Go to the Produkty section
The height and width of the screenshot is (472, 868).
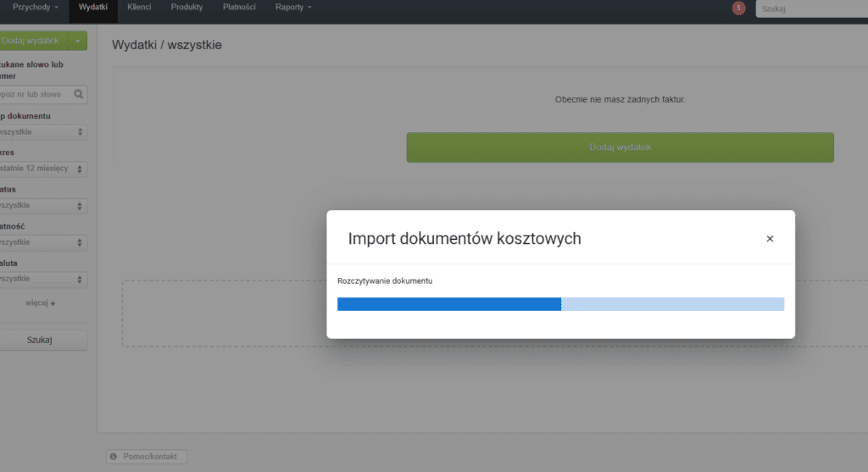pos(186,8)
